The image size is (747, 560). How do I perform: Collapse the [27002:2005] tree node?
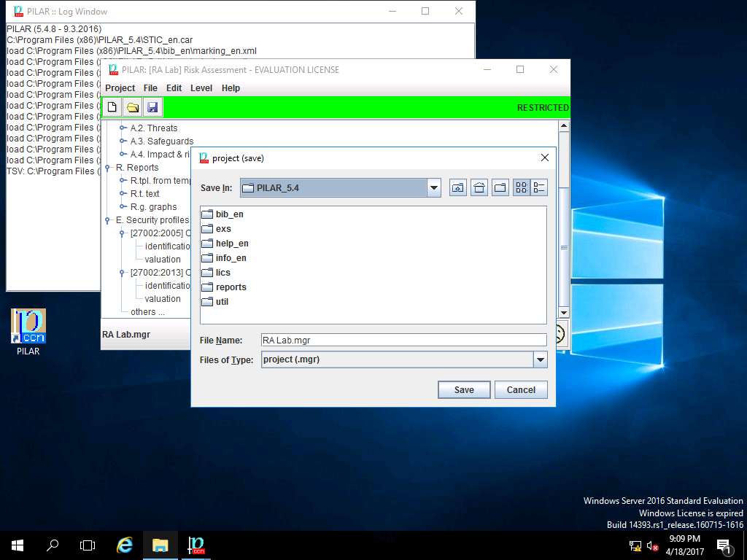(123, 233)
